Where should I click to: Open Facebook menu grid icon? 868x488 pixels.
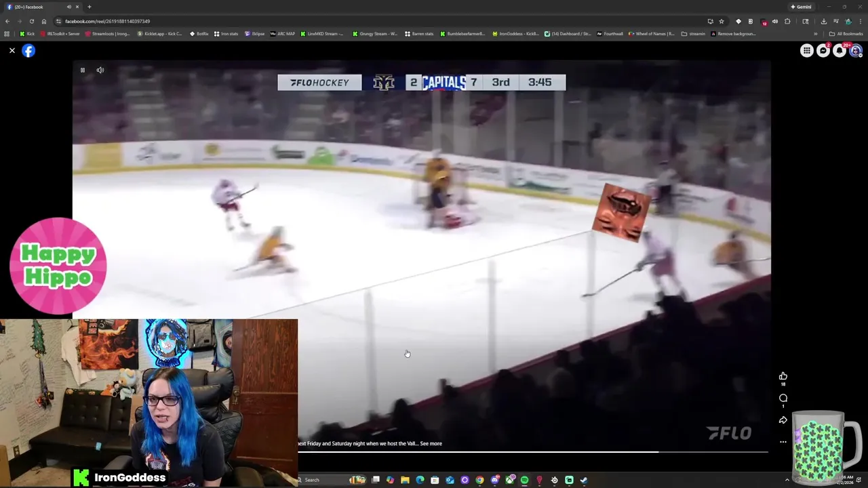(806, 51)
